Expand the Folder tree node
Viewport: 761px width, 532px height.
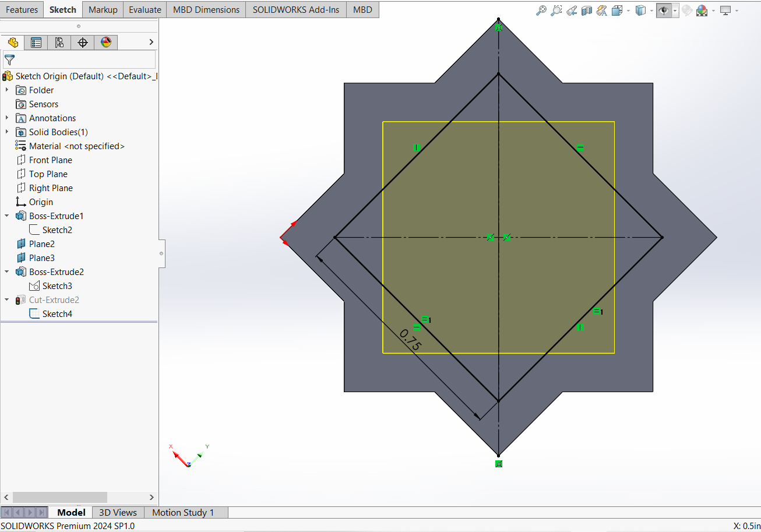[x=7, y=90]
